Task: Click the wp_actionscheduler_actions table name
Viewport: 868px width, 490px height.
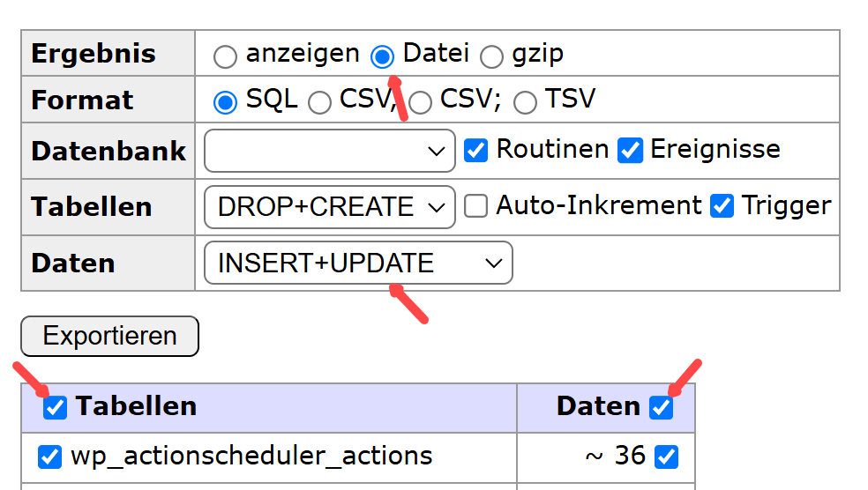Action: pyautogui.click(x=251, y=456)
